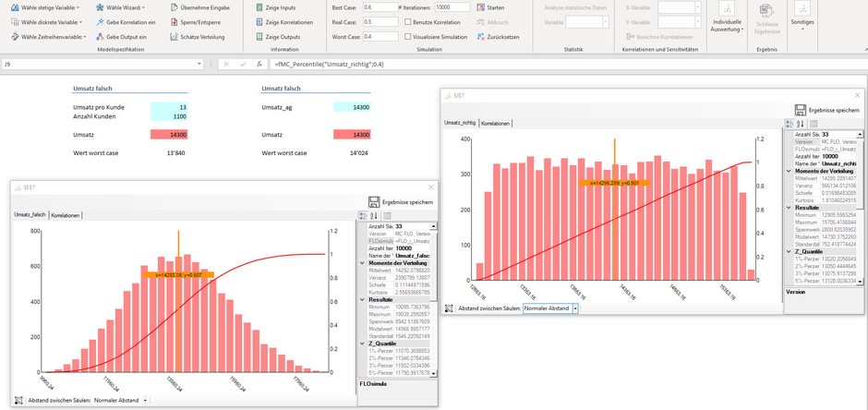Save results in the Umsatz_richtig window
The width and height of the screenshot is (868, 410).
[x=828, y=110]
